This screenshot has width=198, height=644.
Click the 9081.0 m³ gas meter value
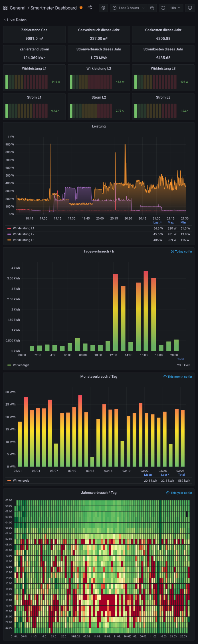34,38
